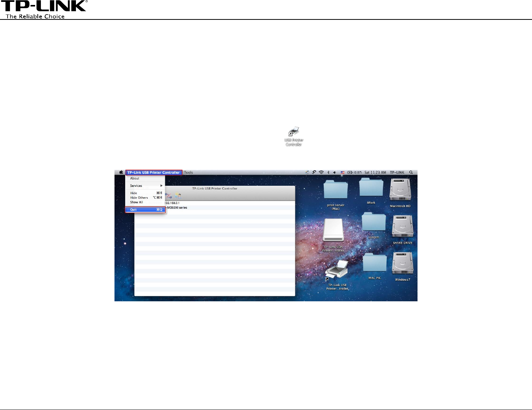This screenshot has width=532, height=410.
Task: Open the Apple menu
Action: (121, 172)
